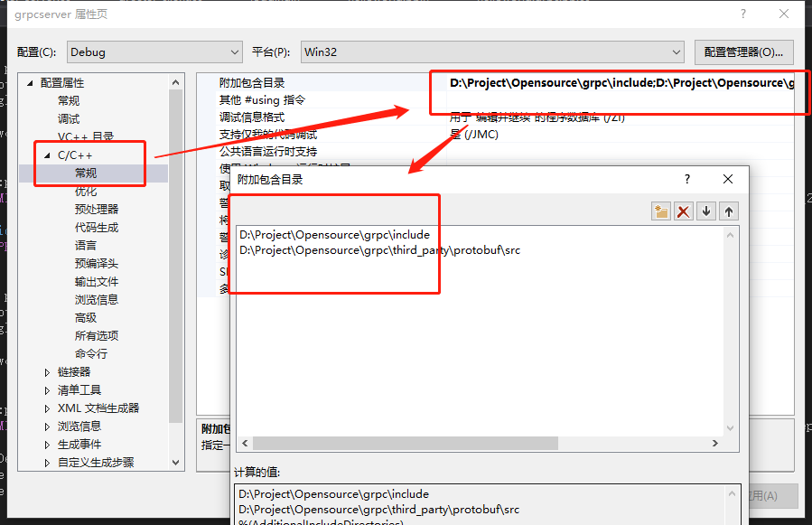Click the help question-mark icon on 属性页 dialog
812x525 pixels.
point(742,14)
